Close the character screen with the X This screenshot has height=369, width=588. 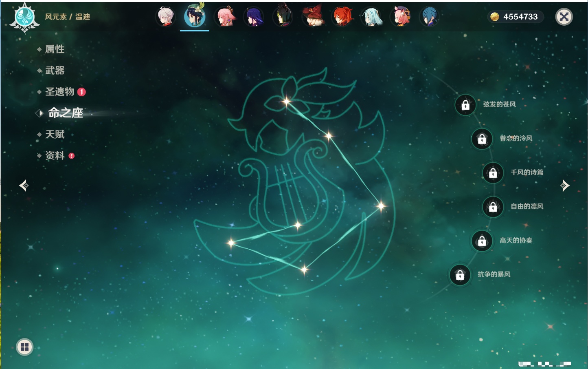click(564, 17)
